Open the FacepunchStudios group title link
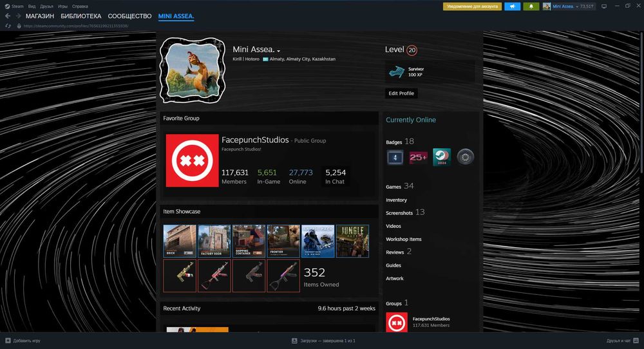Image resolution: width=644 pixels, height=349 pixels. [255, 140]
